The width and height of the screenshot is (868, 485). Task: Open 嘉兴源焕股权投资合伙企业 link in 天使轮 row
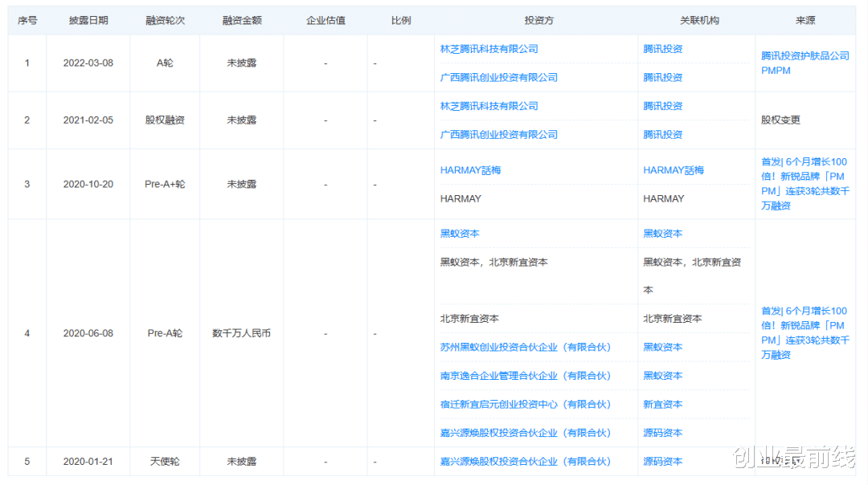pos(526,462)
